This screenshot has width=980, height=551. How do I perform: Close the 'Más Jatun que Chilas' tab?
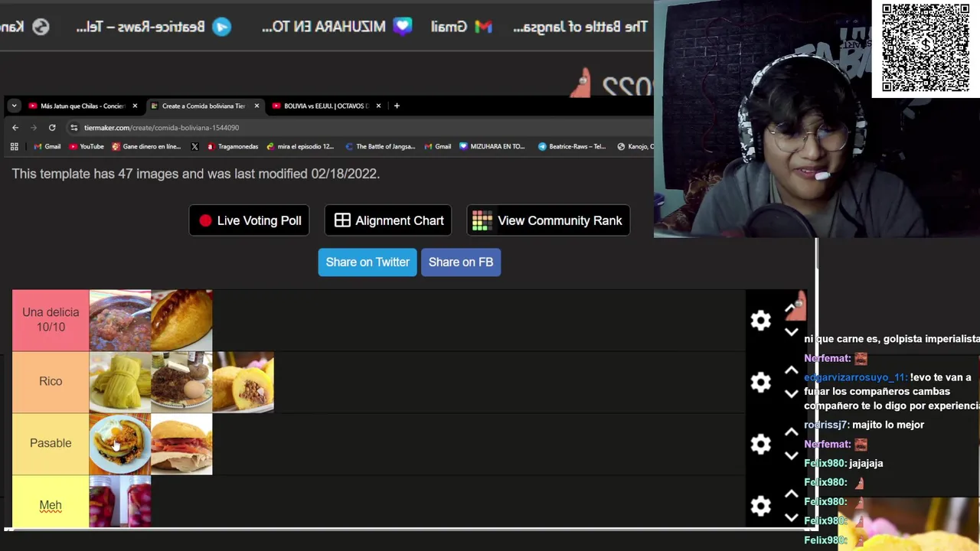pyautogui.click(x=135, y=106)
